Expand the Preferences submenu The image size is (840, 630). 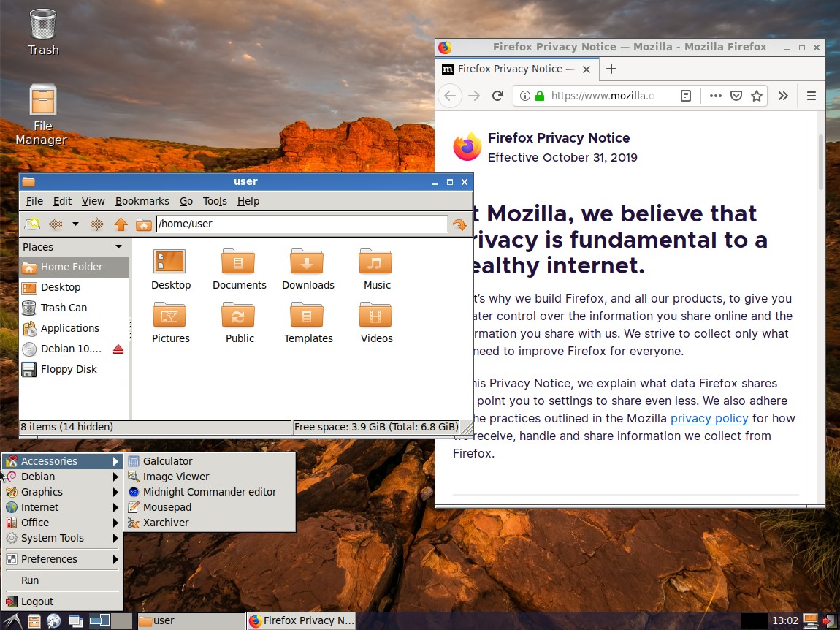coord(62,559)
